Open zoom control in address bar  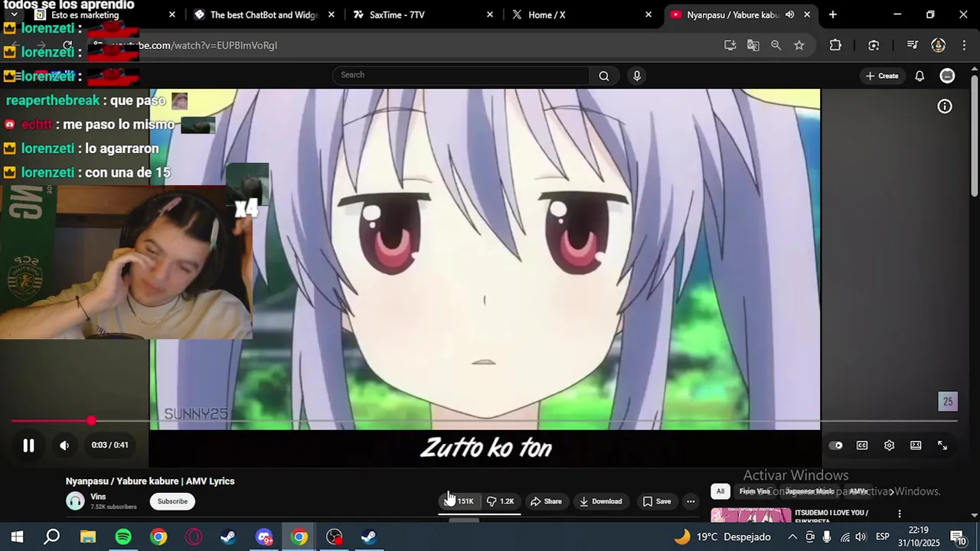click(776, 45)
